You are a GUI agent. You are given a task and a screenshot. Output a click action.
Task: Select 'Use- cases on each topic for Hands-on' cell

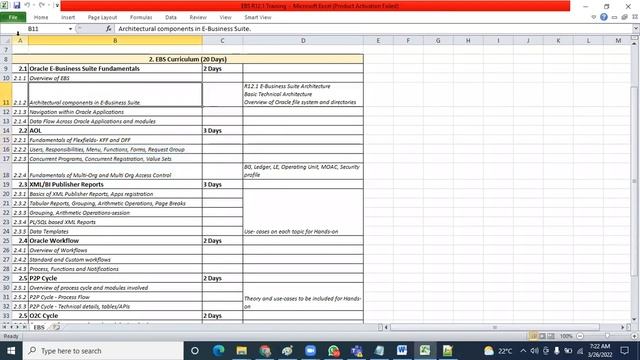coord(303,212)
